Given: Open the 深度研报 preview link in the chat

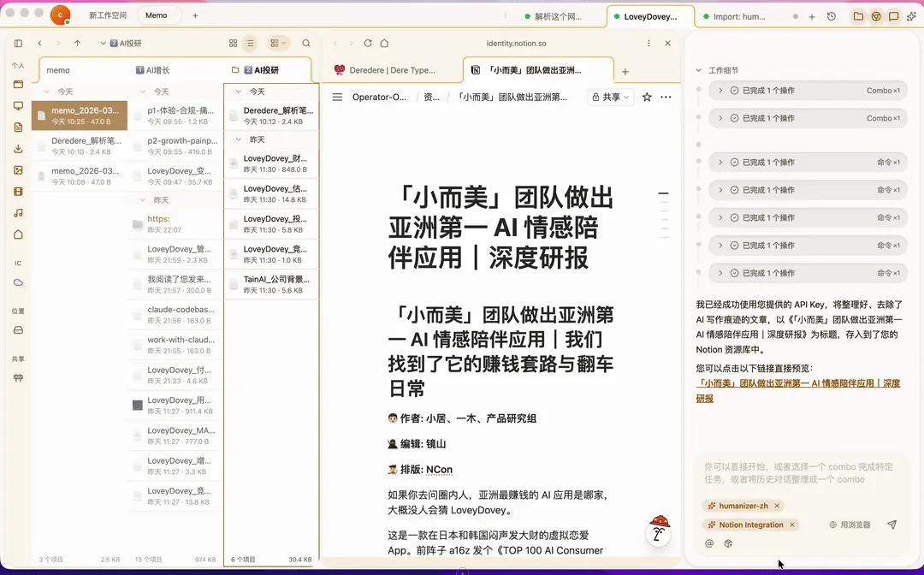Looking at the screenshot, I should (797, 382).
